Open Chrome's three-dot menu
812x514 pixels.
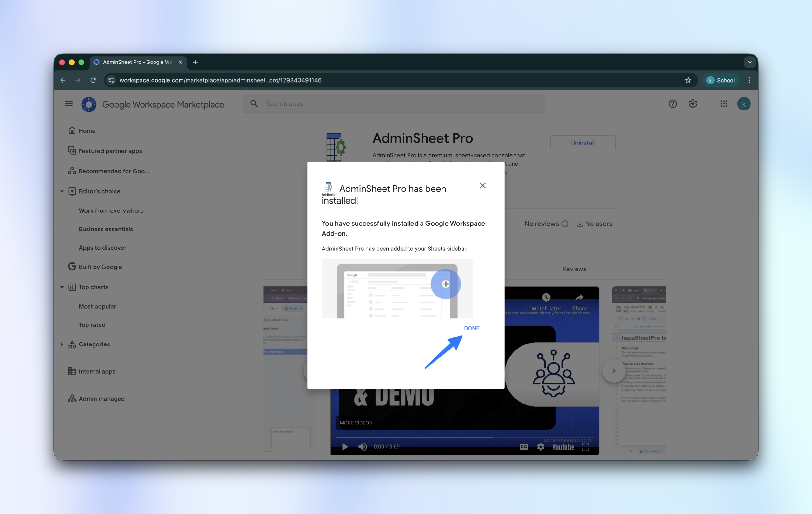[749, 80]
